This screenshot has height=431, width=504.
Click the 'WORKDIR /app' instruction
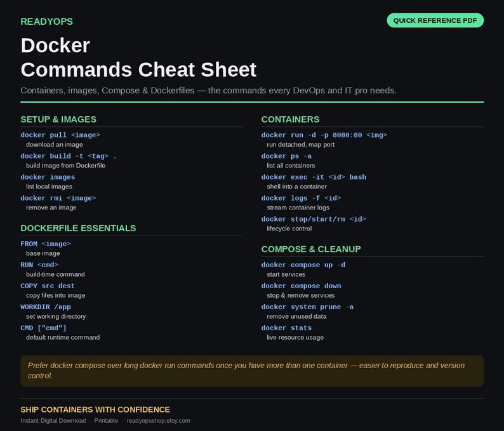(x=46, y=307)
